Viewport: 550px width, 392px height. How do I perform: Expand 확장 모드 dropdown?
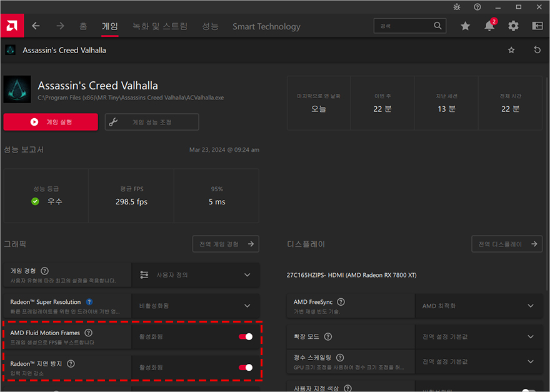pyautogui.click(x=479, y=336)
